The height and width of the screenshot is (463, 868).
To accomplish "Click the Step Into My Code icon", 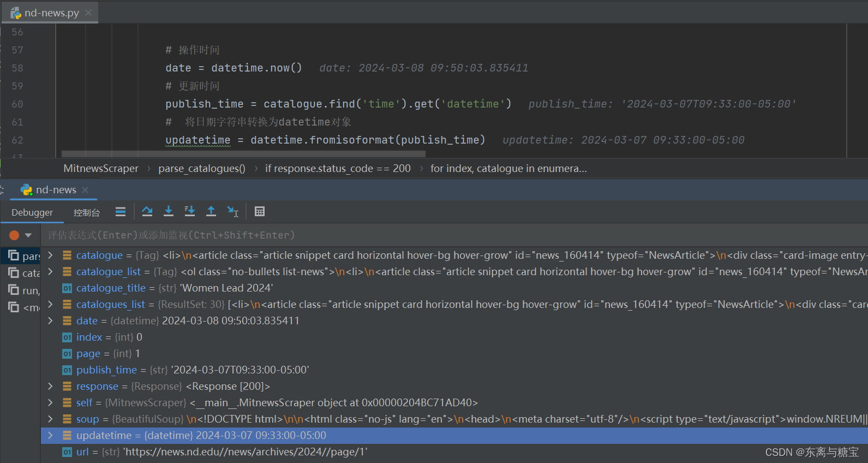I will coord(190,211).
